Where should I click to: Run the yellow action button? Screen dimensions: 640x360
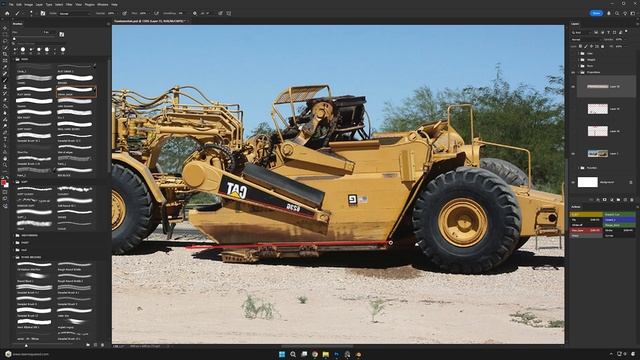(x=586, y=214)
